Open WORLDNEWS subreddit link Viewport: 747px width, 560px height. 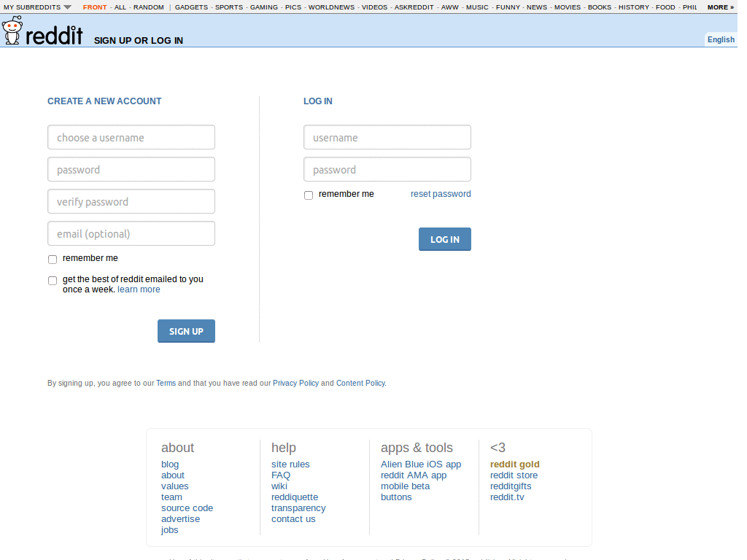331,7
